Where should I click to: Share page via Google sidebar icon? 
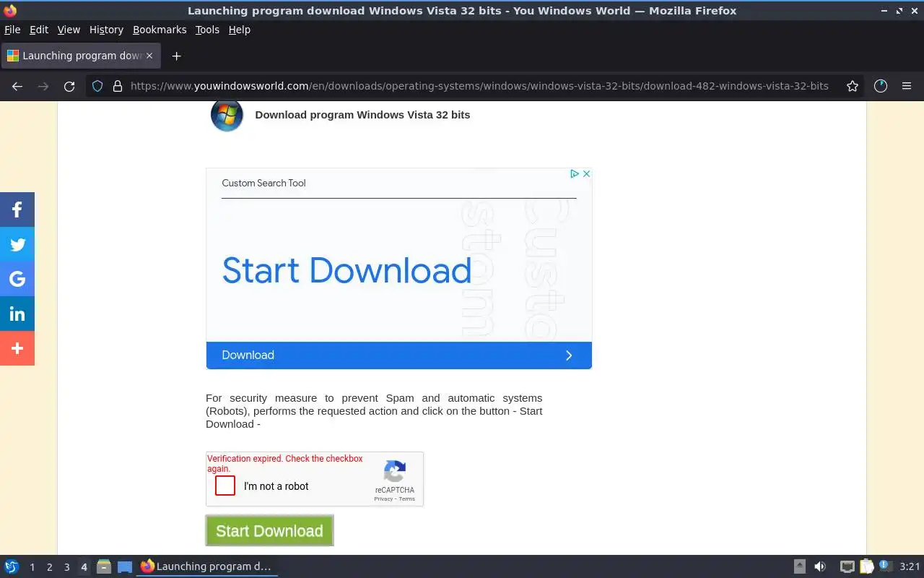pyautogui.click(x=17, y=279)
